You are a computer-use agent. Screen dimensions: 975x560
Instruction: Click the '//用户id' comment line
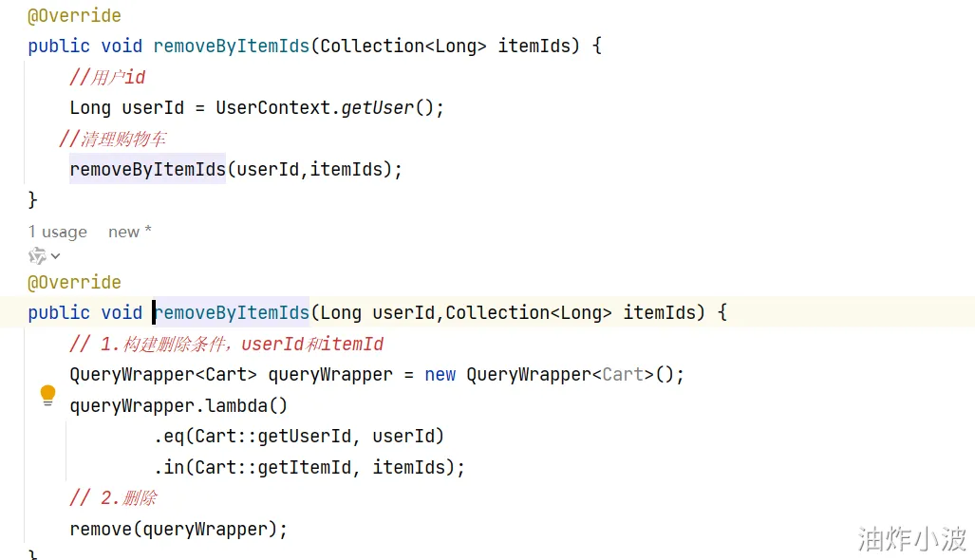tap(107, 77)
